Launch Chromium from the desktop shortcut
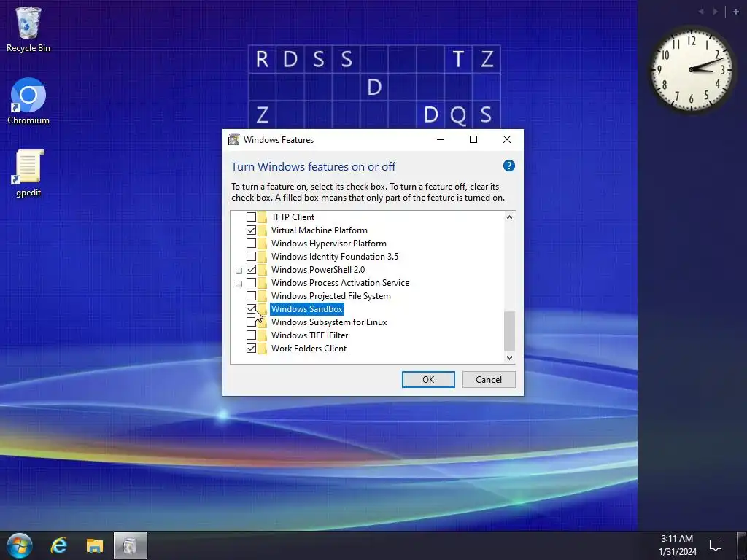The height and width of the screenshot is (560, 747). [28, 101]
